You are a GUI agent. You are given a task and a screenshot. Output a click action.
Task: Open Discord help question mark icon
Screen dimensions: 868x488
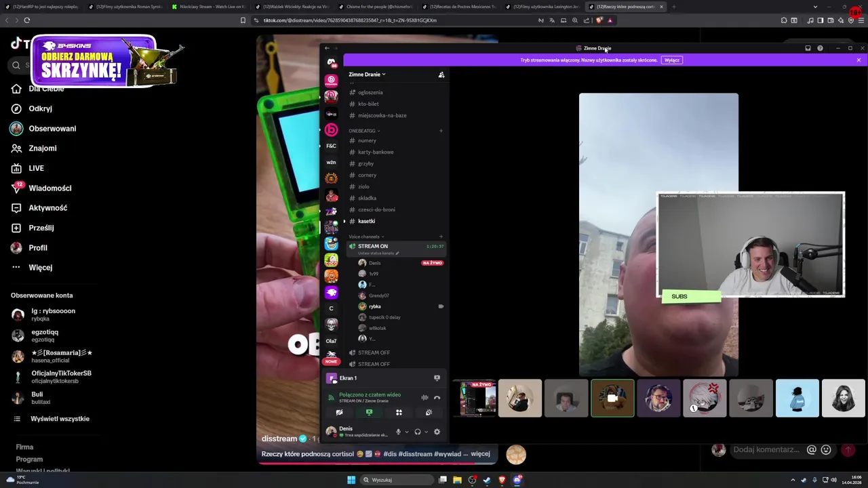click(x=820, y=48)
